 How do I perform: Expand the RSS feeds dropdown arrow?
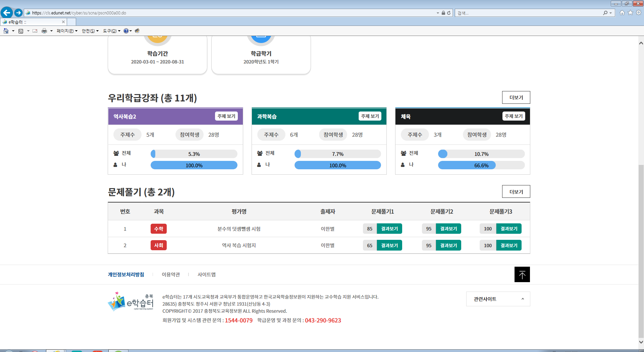(28, 31)
